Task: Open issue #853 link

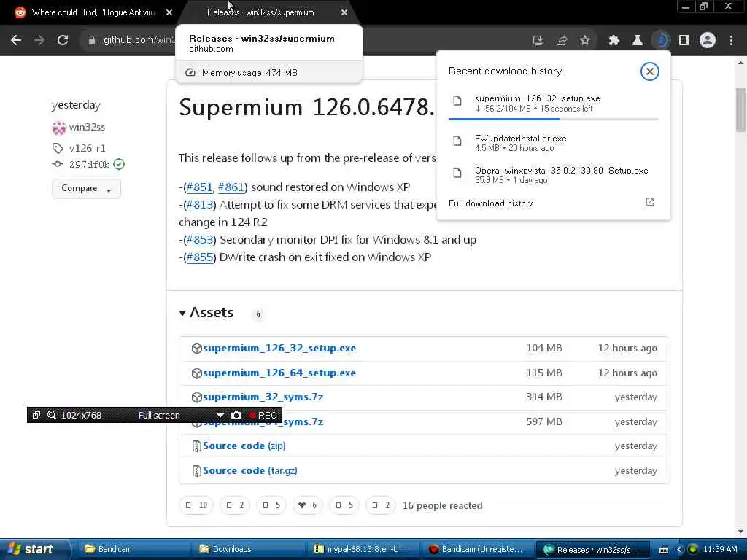Action: point(200,239)
